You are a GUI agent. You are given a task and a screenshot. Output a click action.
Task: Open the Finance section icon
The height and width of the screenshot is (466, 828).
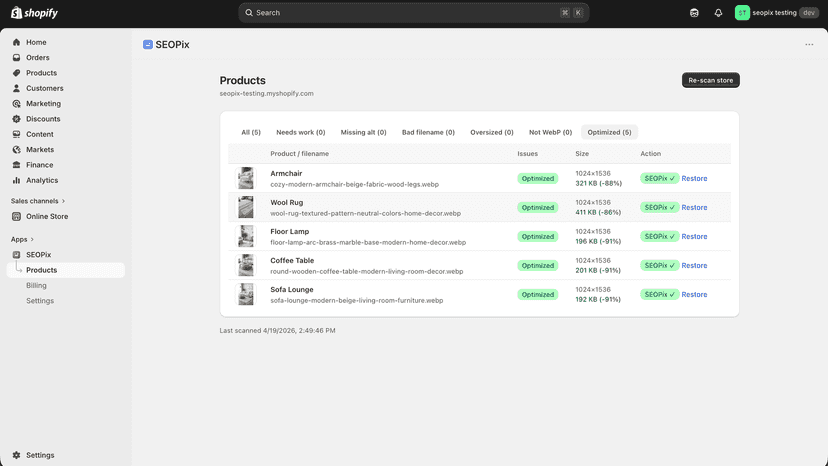(x=16, y=165)
